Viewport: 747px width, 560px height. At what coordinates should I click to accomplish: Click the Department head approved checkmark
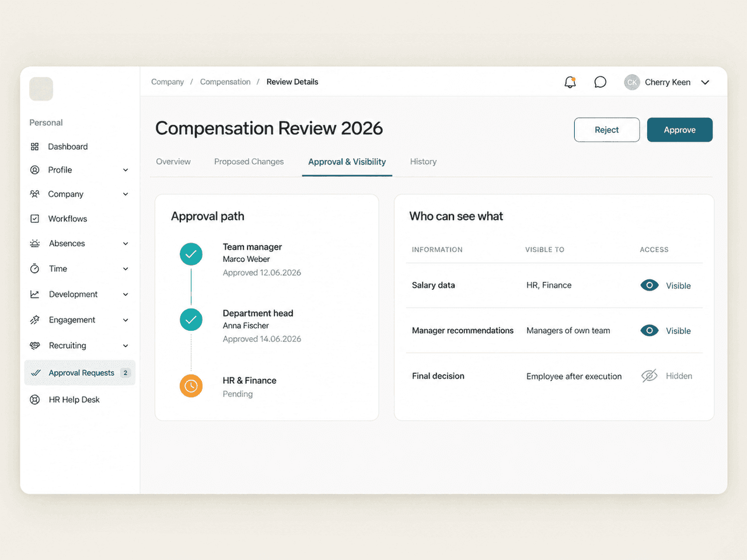191,320
